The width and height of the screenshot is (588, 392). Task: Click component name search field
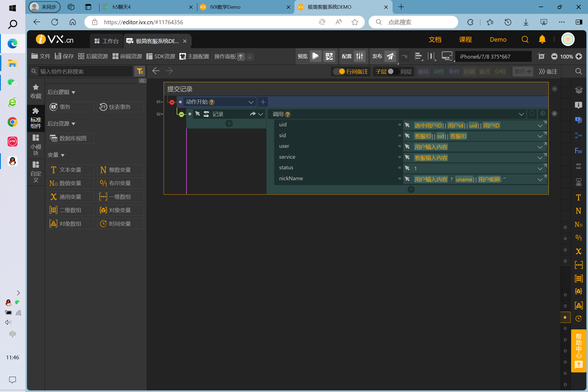(81, 71)
